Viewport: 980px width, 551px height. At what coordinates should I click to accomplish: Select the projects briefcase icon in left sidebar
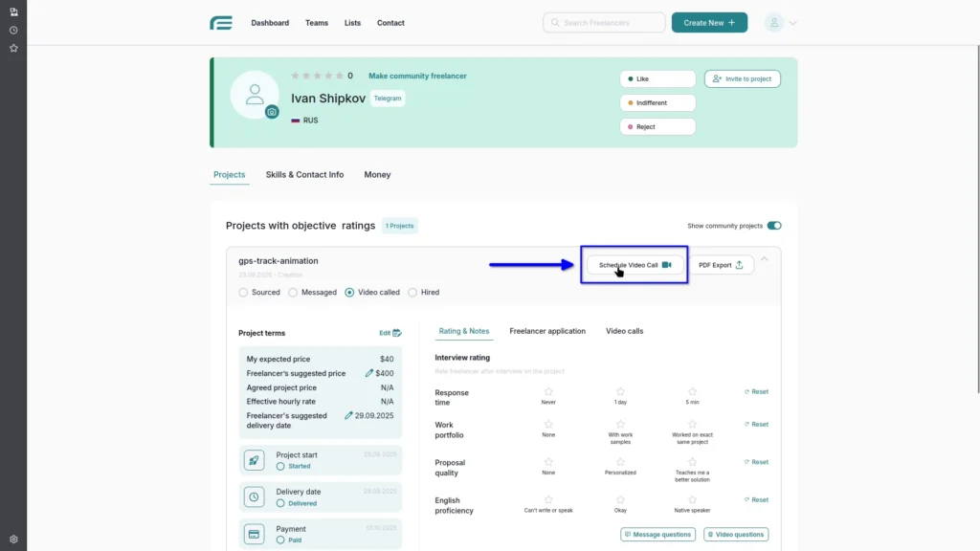point(13,13)
